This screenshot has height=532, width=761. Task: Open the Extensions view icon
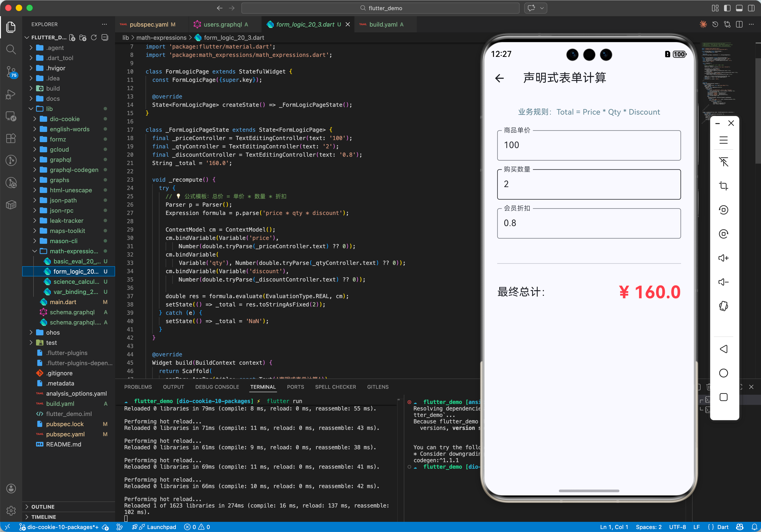tap(11, 138)
